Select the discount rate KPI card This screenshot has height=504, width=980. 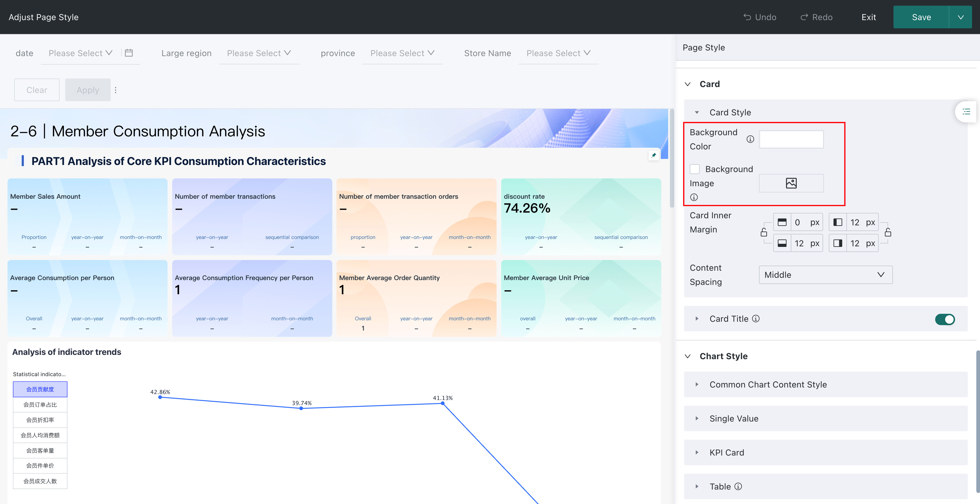click(x=581, y=217)
